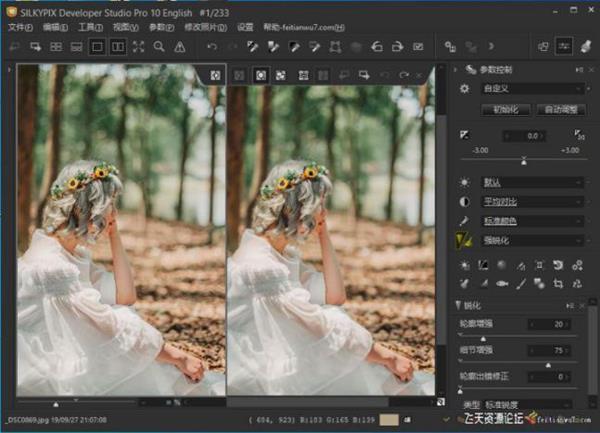This screenshot has height=433, width=600.
Task: Click the white balance sun icon
Action: (x=463, y=183)
